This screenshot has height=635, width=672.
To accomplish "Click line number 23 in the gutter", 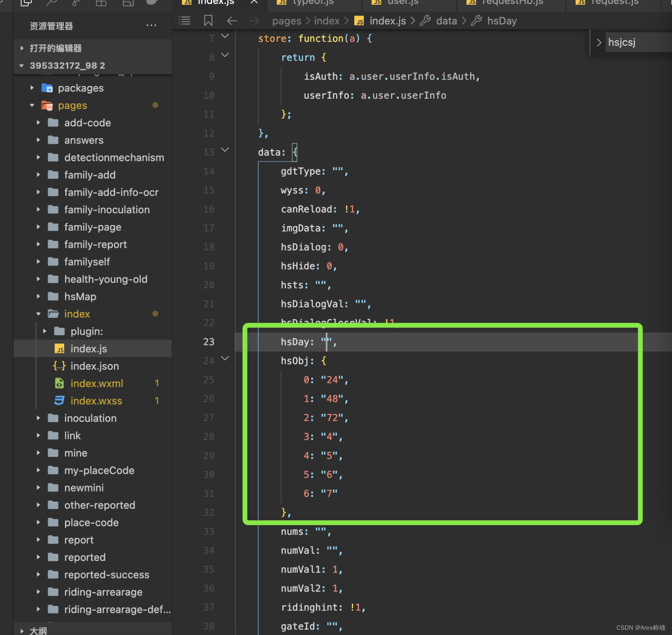I will coord(209,342).
